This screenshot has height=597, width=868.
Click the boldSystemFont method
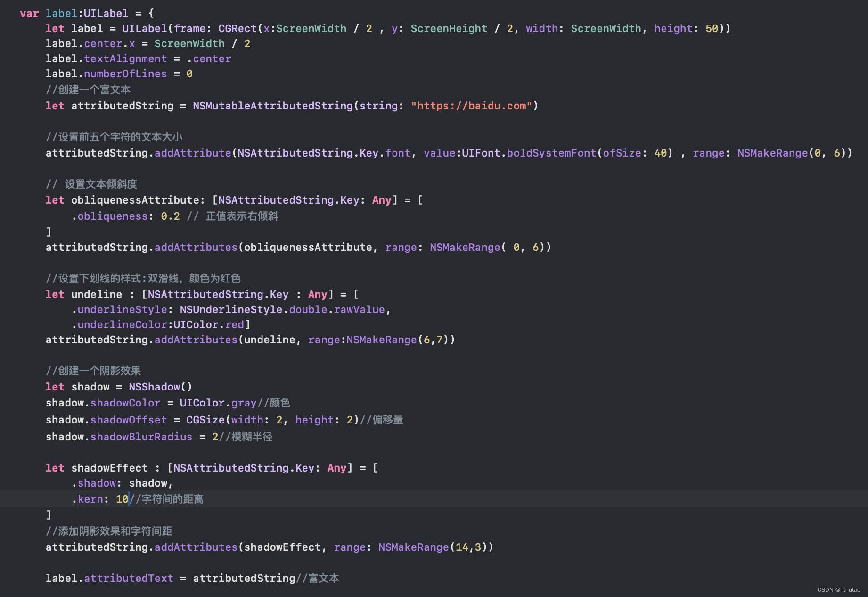tap(551, 153)
